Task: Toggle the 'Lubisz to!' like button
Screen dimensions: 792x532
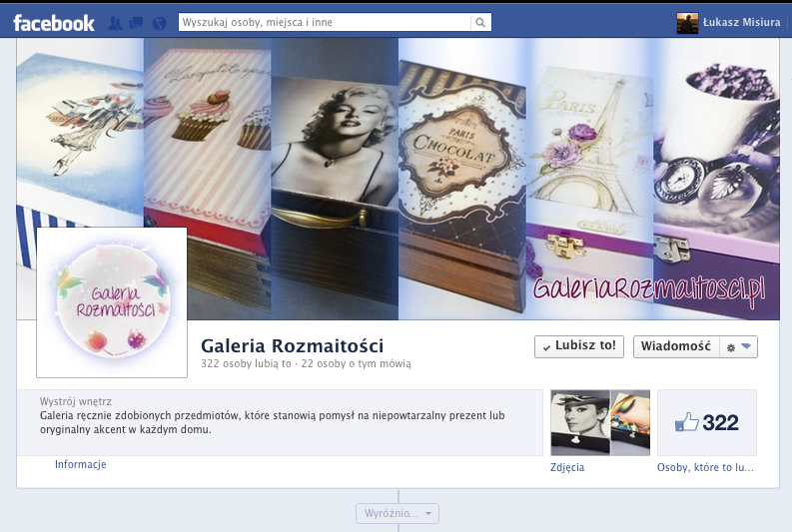Action: coord(579,346)
